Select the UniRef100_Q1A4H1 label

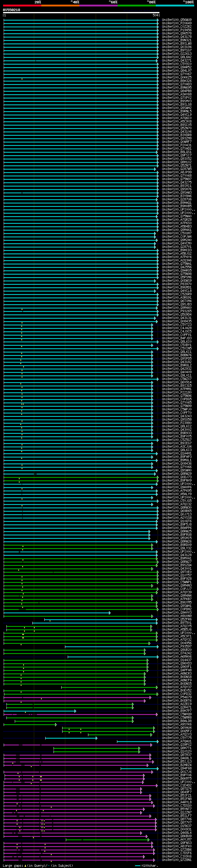177,454
